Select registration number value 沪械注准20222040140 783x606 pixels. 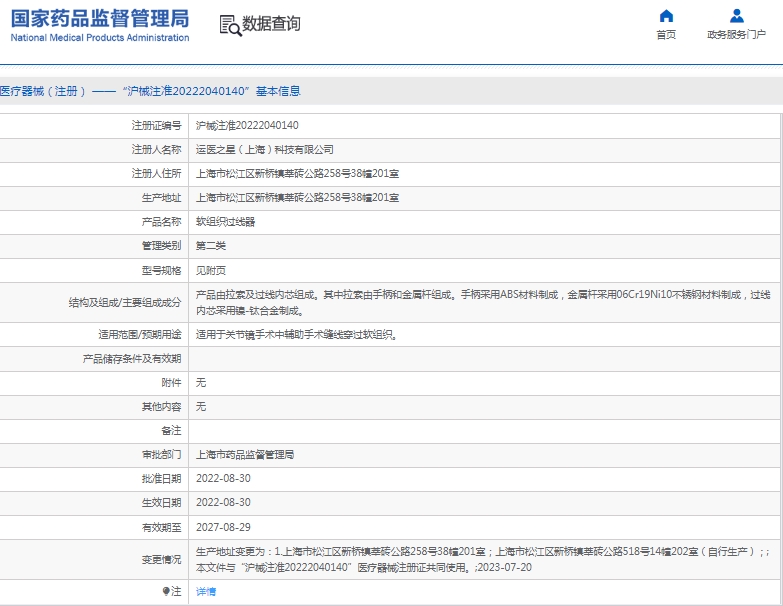[247, 125]
